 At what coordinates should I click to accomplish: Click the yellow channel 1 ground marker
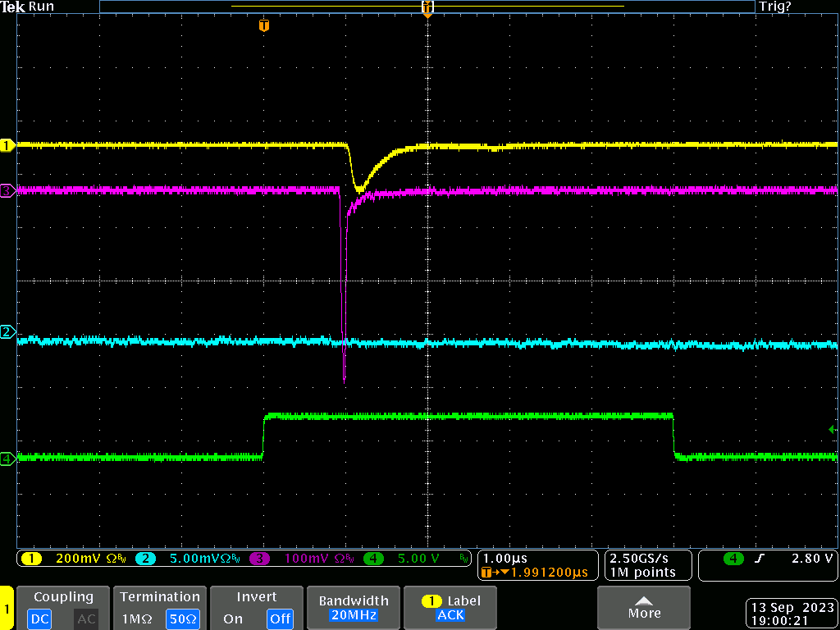pyautogui.click(x=7, y=145)
